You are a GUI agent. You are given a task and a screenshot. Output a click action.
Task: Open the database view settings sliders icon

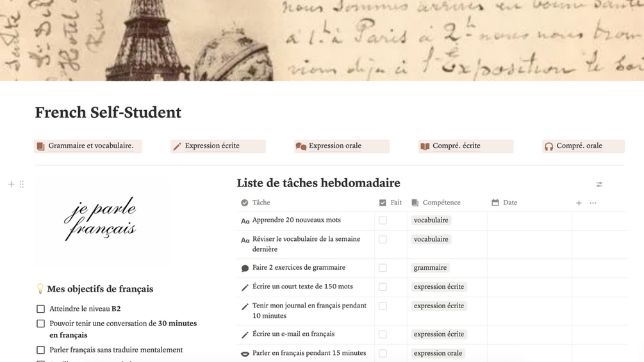pos(599,185)
